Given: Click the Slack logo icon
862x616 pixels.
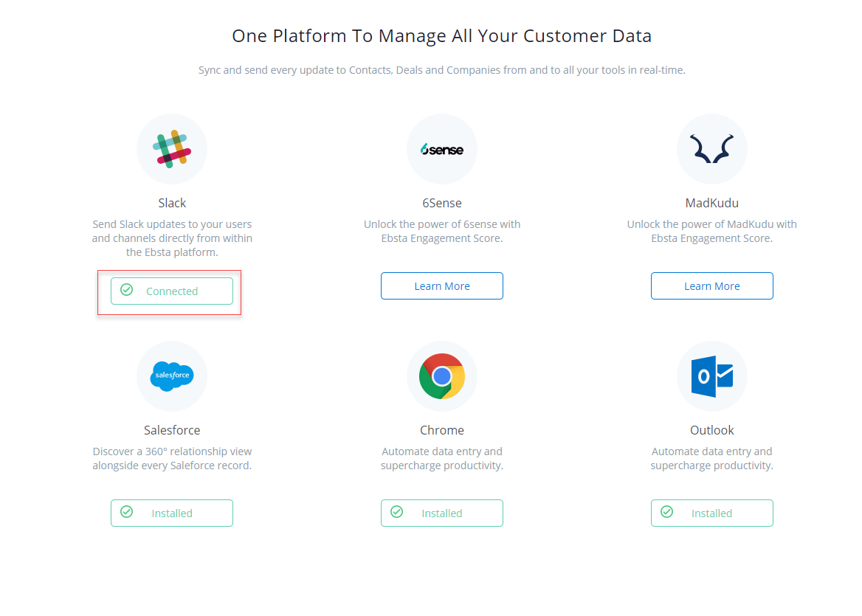Looking at the screenshot, I should point(172,149).
